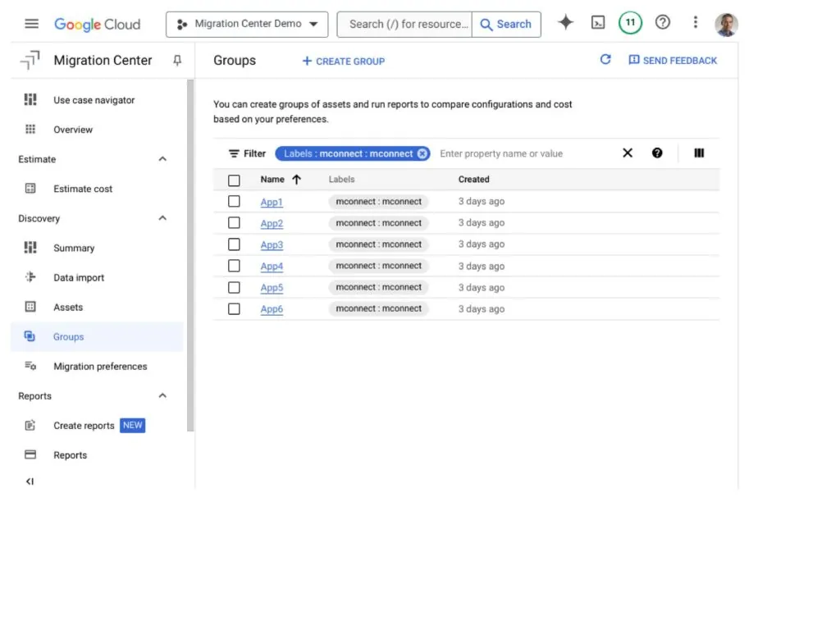Check the App3 row checkbox
The image size is (840, 630).
click(234, 244)
